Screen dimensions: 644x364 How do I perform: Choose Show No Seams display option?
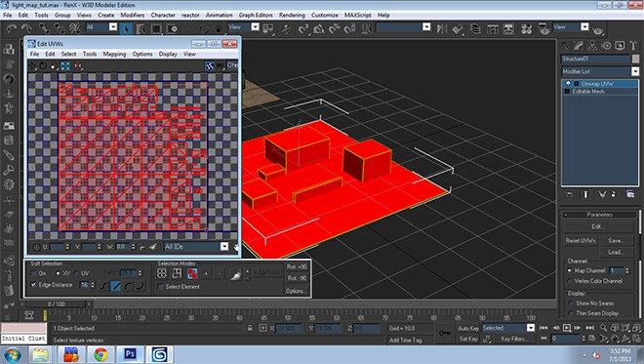571,303
